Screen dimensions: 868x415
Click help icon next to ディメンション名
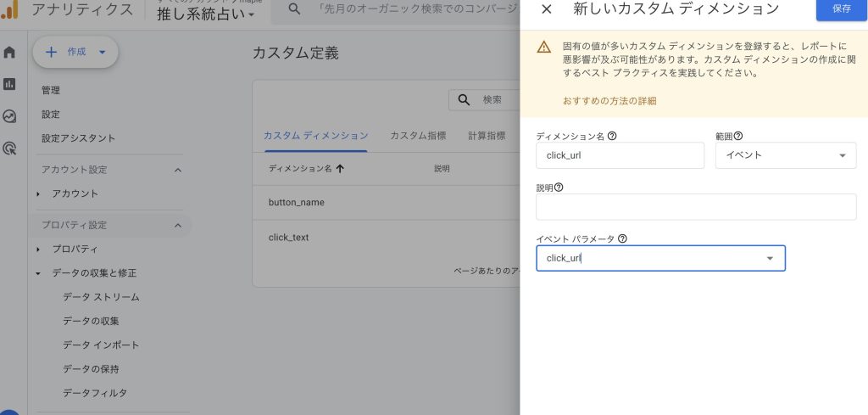tap(612, 136)
